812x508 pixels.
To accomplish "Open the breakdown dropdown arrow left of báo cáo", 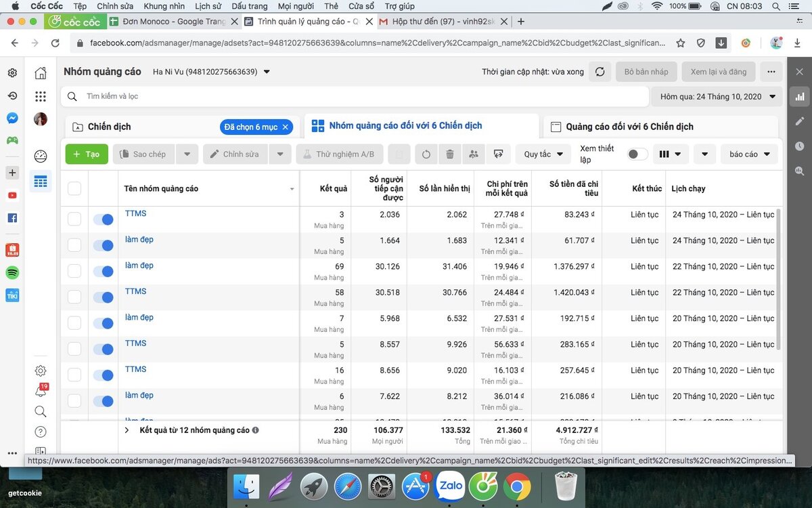I will [x=704, y=154].
